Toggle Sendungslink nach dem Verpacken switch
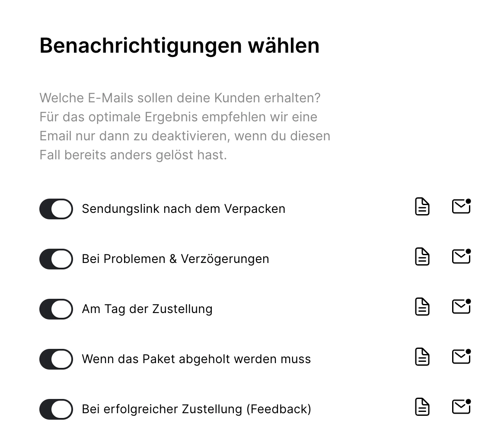The image size is (504, 443). pos(56,209)
